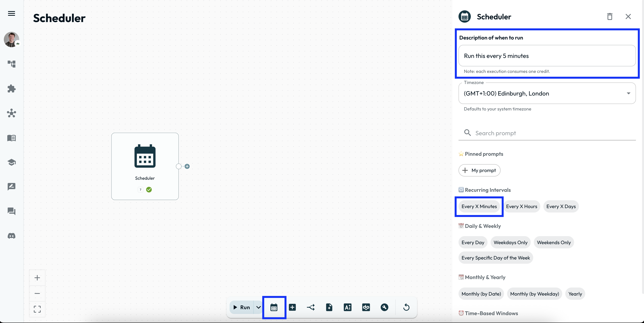Click the add node plus icon in toolbar
This screenshot has height=323, width=644.
(x=292, y=307)
